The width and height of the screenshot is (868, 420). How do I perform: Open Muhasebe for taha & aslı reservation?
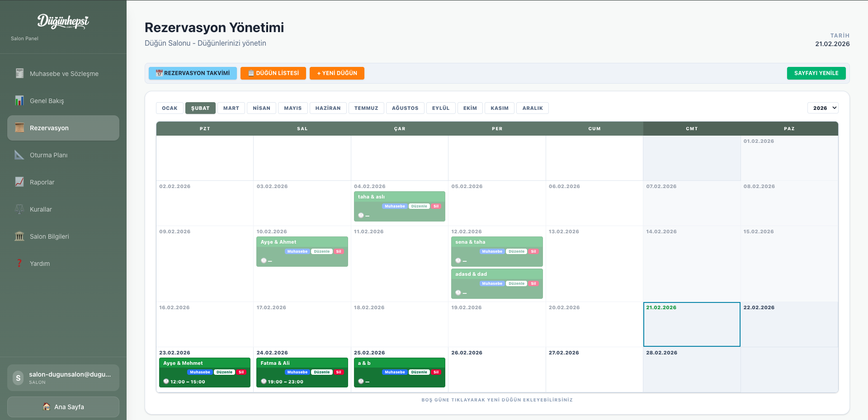[x=395, y=206]
